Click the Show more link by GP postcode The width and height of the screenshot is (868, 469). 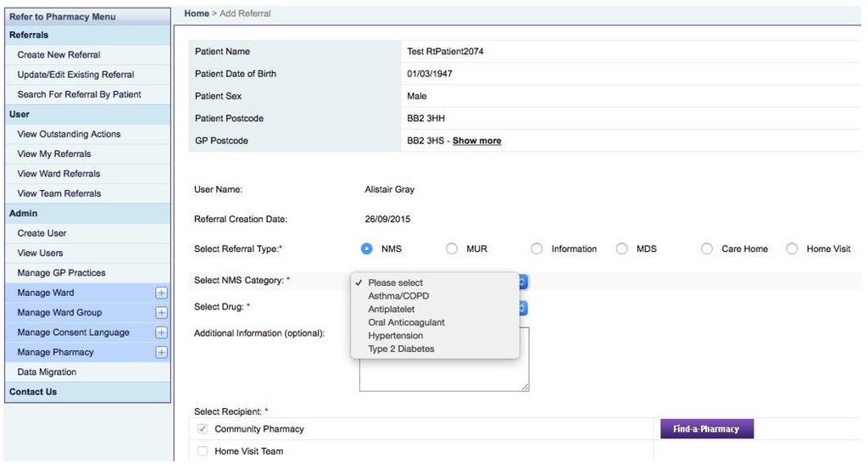pyautogui.click(x=476, y=141)
